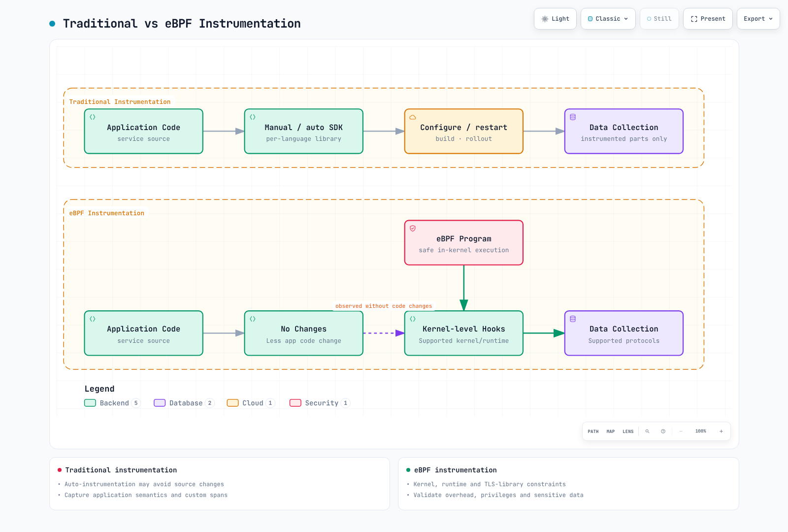Switch to LENS mode
The image size is (788, 532).
point(628,432)
